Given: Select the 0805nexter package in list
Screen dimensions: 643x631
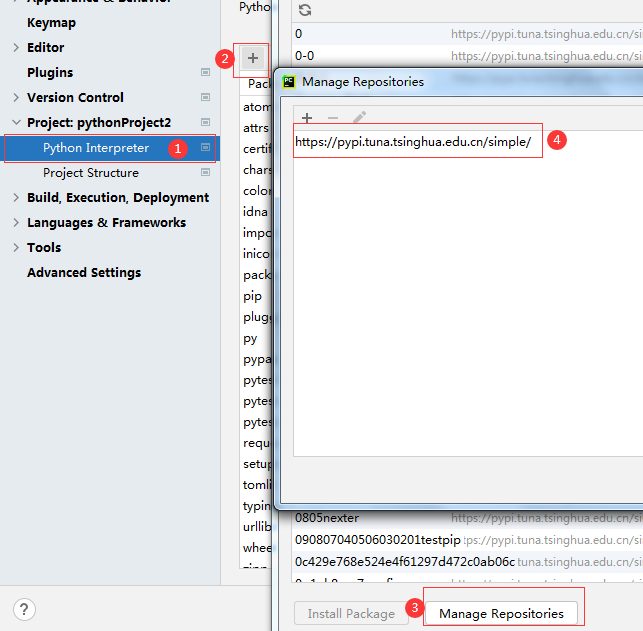Looking at the screenshot, I should click(327, 518).
